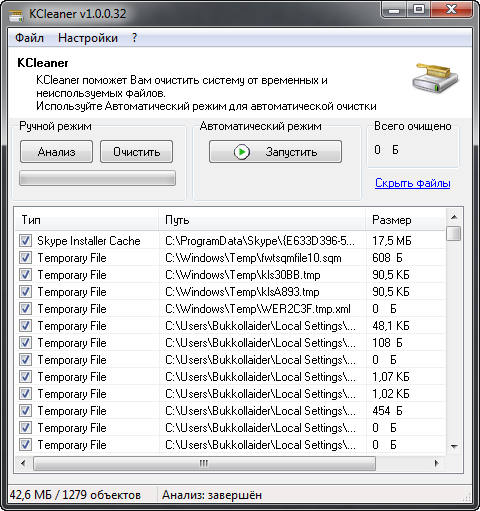Click the window resize grip in status bar
Image resolution: width=480 pixels, height=511 pixels.
[467, 497]
